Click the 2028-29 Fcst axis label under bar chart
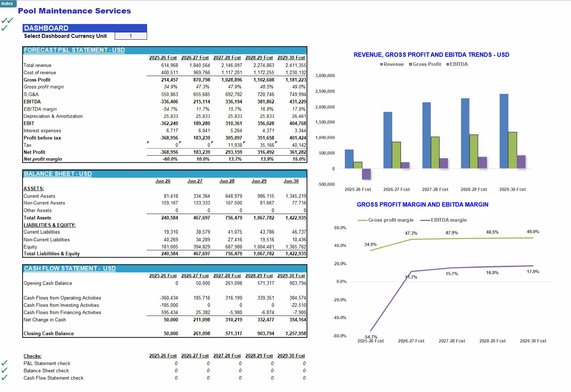The image size is (571, 392). 474,190
